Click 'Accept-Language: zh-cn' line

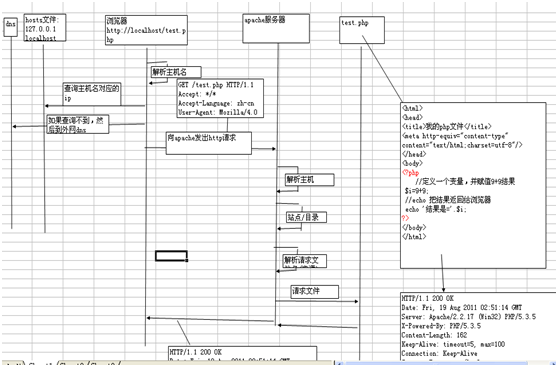pyautogui.click(x=216, y=104)
